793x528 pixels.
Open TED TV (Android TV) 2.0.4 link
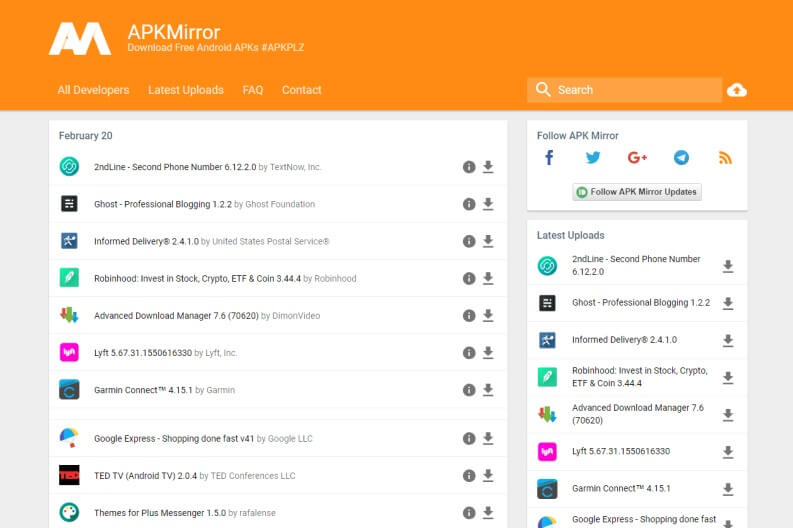coord(145,476)
